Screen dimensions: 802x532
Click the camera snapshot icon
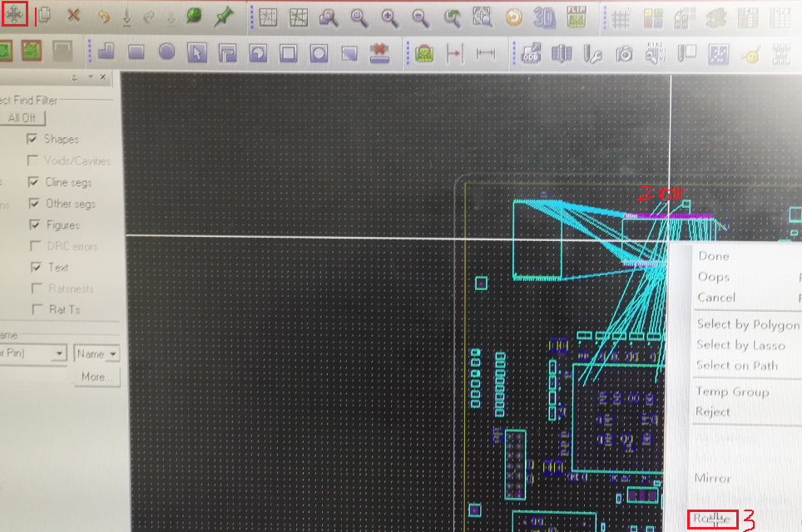point(624,54)
